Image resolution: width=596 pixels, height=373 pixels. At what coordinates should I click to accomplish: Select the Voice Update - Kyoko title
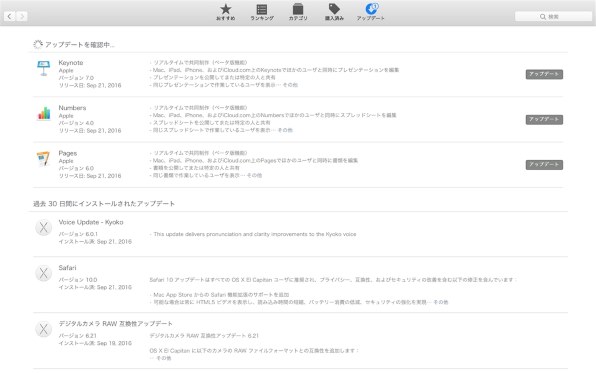click(x=91, y=222)
